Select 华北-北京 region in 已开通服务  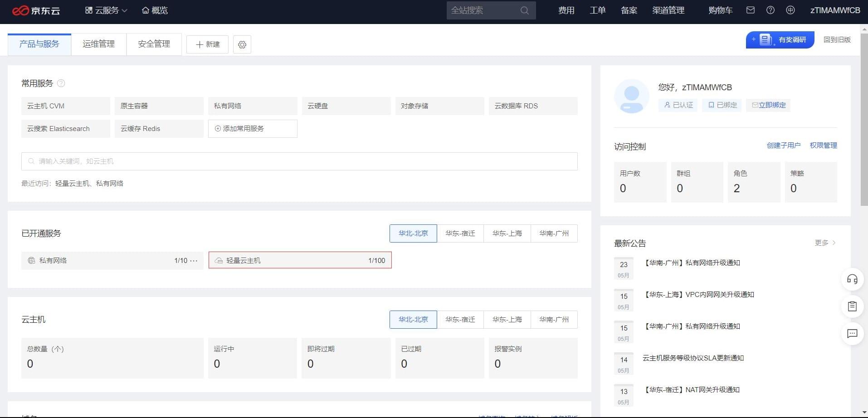click(x=413, y=233)
